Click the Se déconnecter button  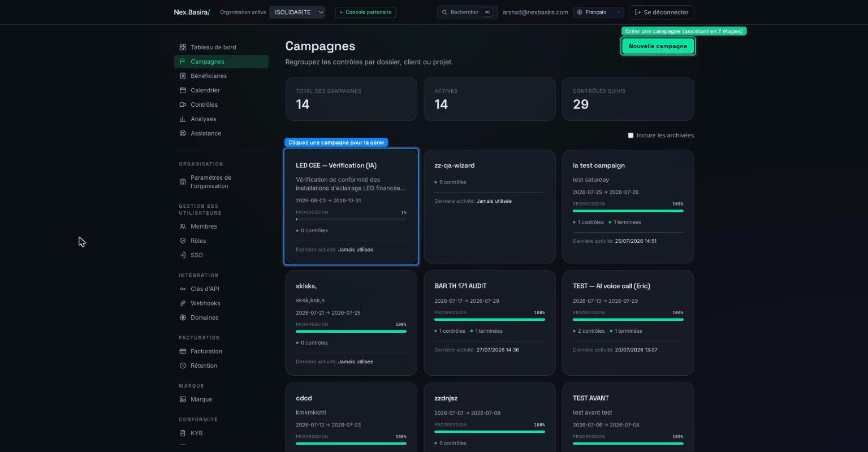pyautogui.click(x=661, y=12)
